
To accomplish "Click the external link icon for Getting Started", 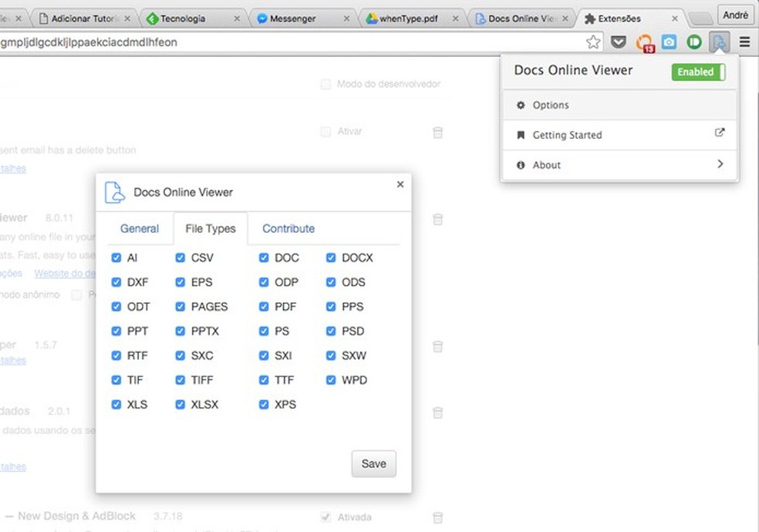I will [720, 132].
